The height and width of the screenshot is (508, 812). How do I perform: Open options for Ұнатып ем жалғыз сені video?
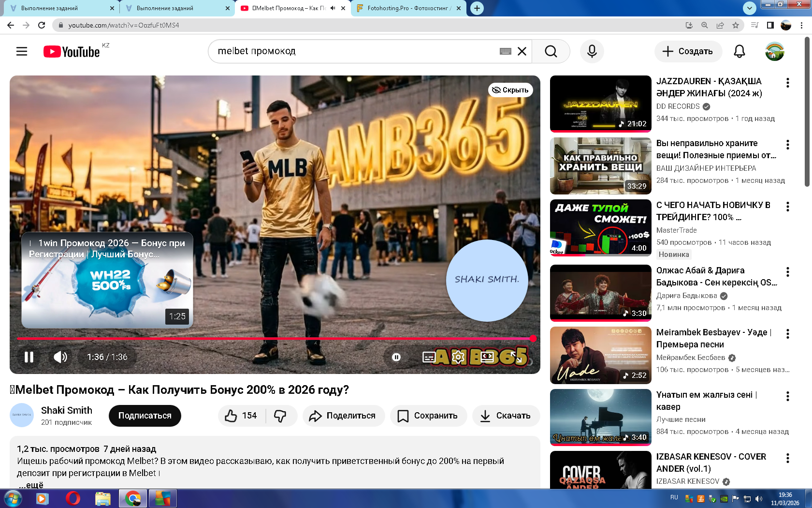(788, 396)
